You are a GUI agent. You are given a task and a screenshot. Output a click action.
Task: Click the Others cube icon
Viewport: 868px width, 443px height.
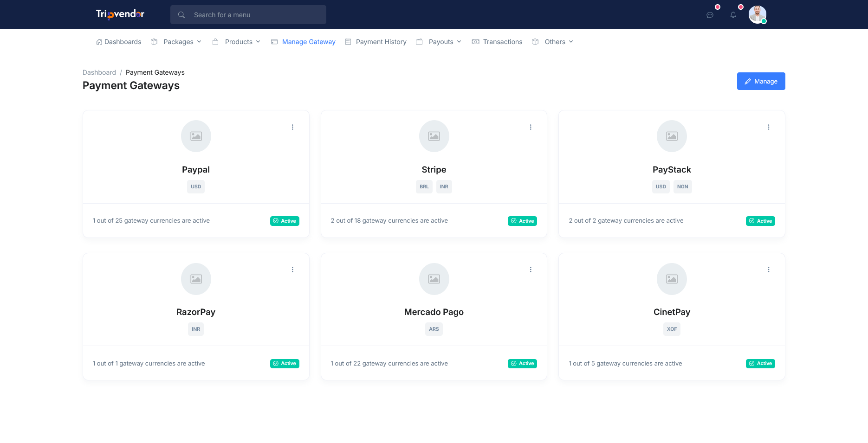[x=535, y=42]
